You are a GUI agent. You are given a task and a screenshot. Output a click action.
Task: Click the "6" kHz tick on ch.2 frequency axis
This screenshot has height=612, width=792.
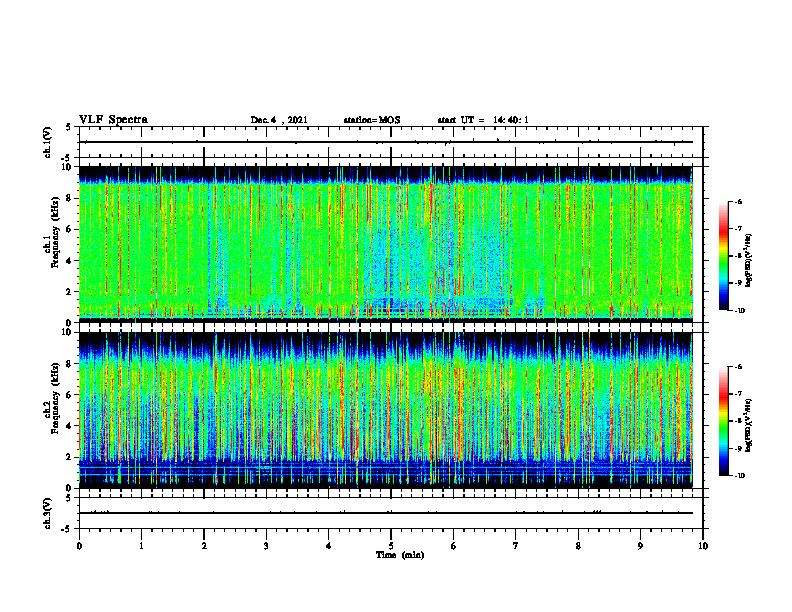[70, 395]
